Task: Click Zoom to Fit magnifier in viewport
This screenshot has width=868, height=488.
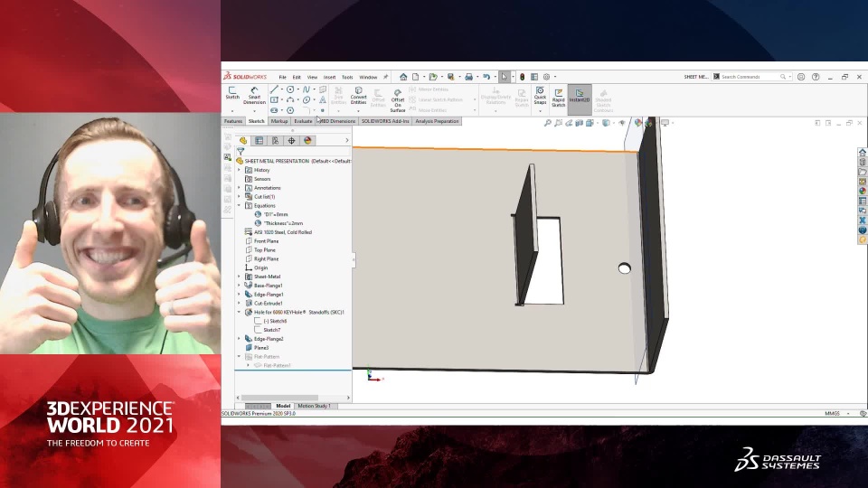Action: [x=548, y=123]
